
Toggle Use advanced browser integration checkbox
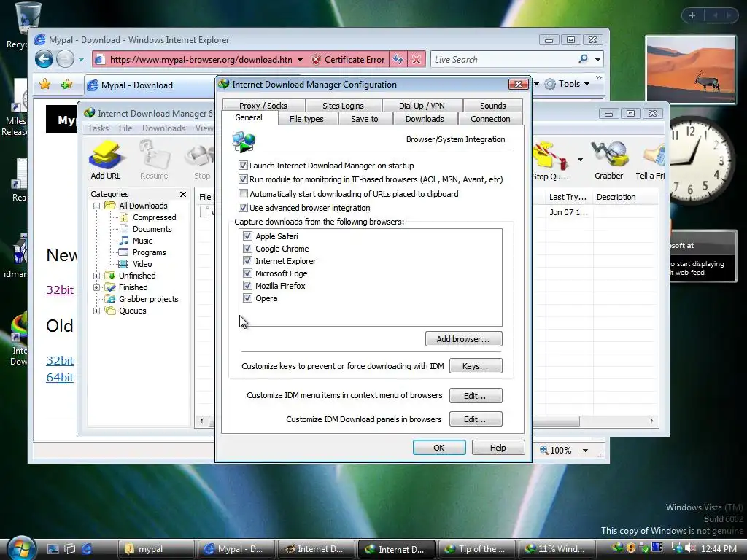[243, 208]
